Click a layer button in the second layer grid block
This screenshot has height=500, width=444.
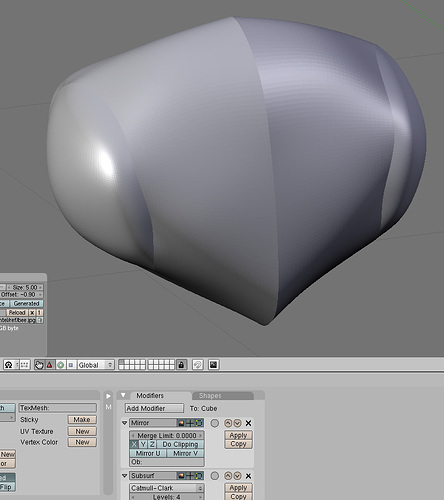coord(161,365)
